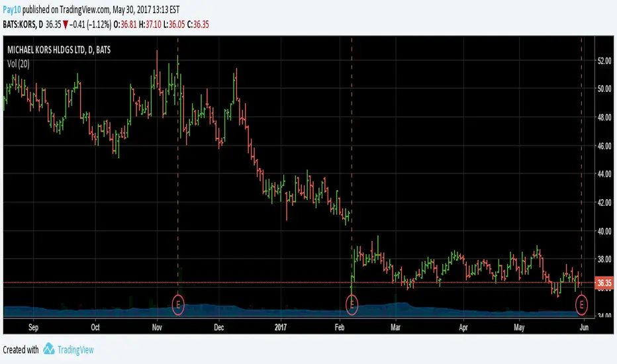This screenshot has height=364, width=617.
Task: Click the Apr date axis label
Action: coord(463,328)
